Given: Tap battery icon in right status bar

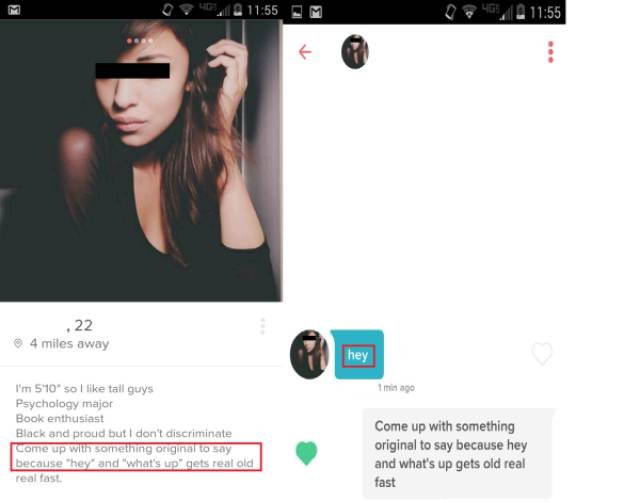Looking at the screenshot, I should 520,12.
